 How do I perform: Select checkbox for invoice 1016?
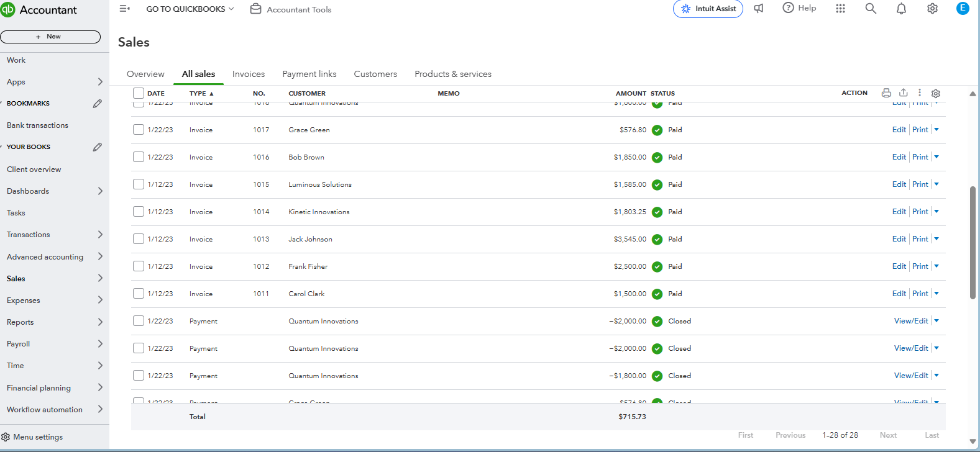tap(139, 157)
